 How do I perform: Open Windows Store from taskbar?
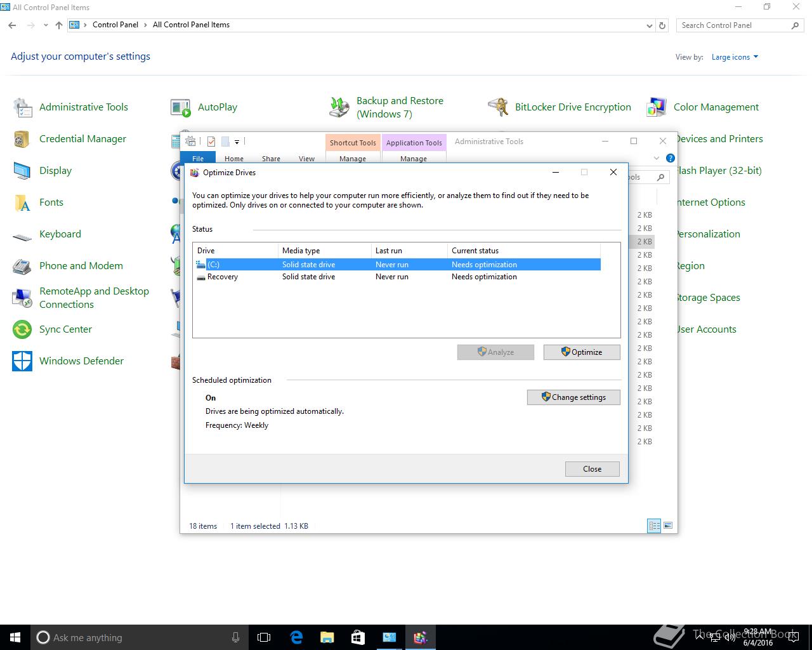(x=358, y=637)
